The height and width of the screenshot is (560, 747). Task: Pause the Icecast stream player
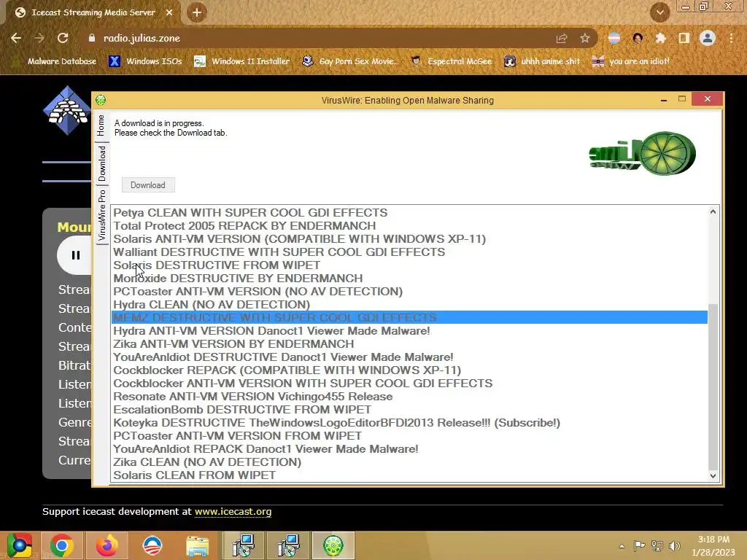pyautogui.click(x=75, y=255)
